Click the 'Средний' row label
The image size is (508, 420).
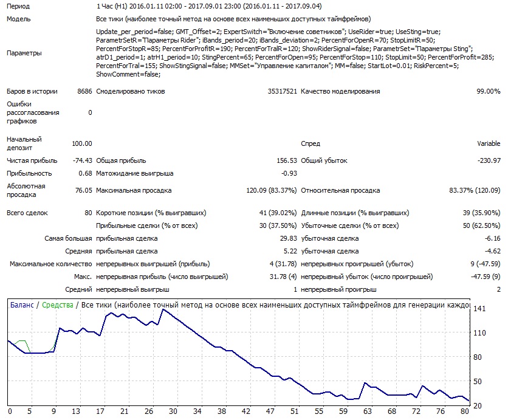78,289
